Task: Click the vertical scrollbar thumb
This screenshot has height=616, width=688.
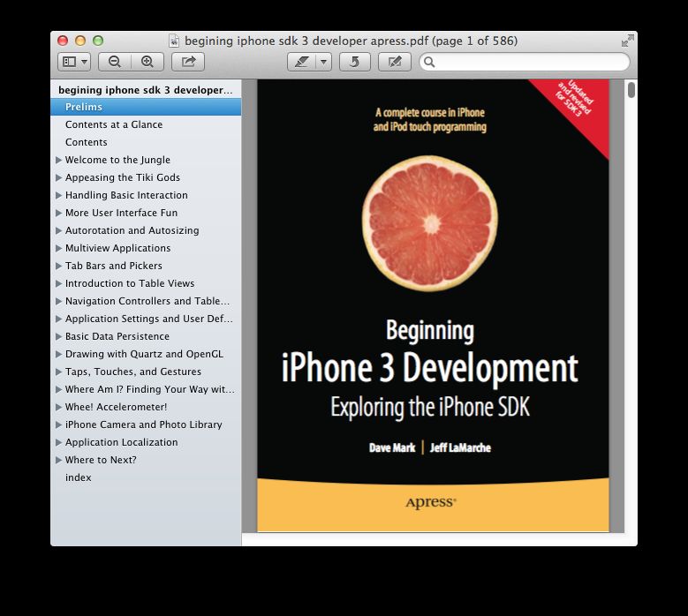Action: [631, 90]
